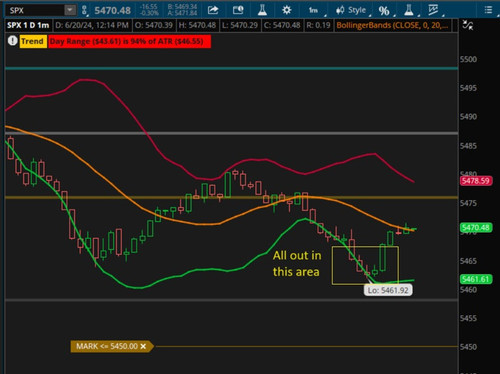Open the Edit Studies flask icon right of percent
Screen dimensions: 500x374
tap(409, 10)
